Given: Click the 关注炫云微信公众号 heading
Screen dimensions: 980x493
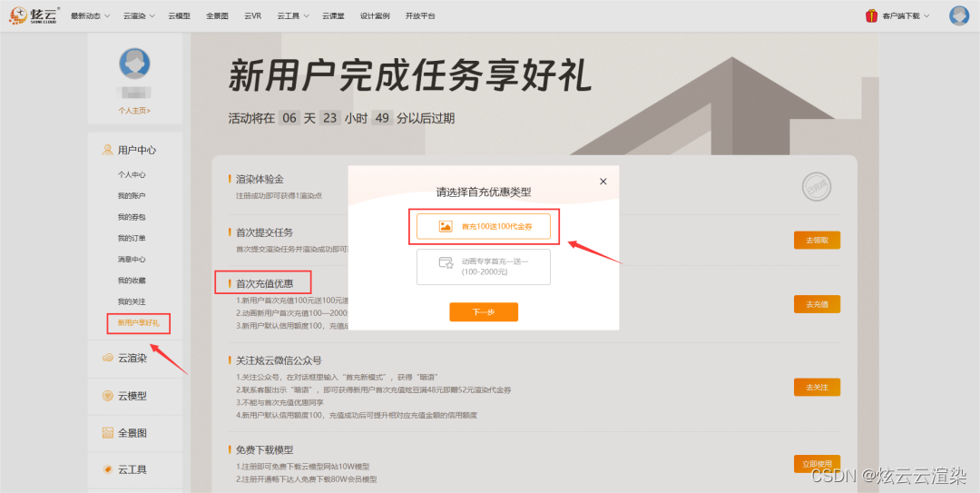Looking at the screenshot, I should pos(279,361).
